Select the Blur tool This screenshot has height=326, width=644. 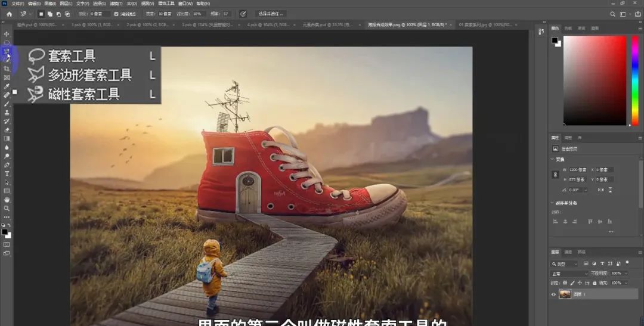point(7,147)
